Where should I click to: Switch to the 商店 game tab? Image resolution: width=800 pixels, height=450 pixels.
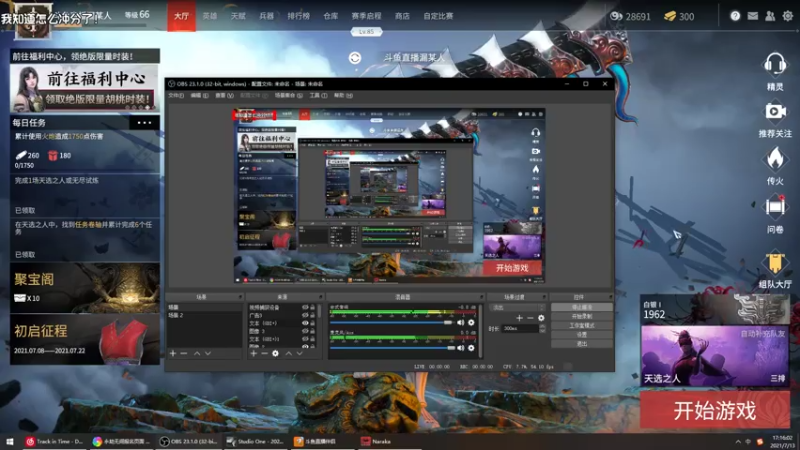click(402, 16)
